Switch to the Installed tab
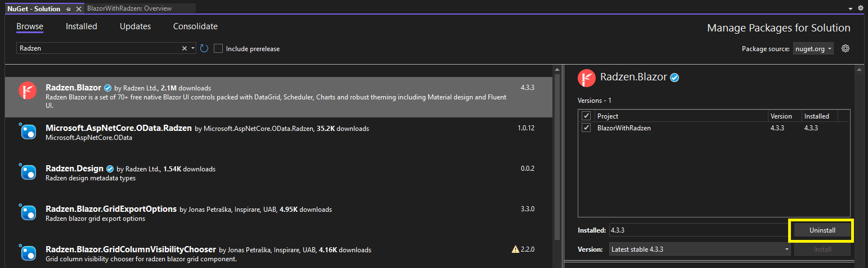Screen dimensions: 868x268 click(82, 26)
